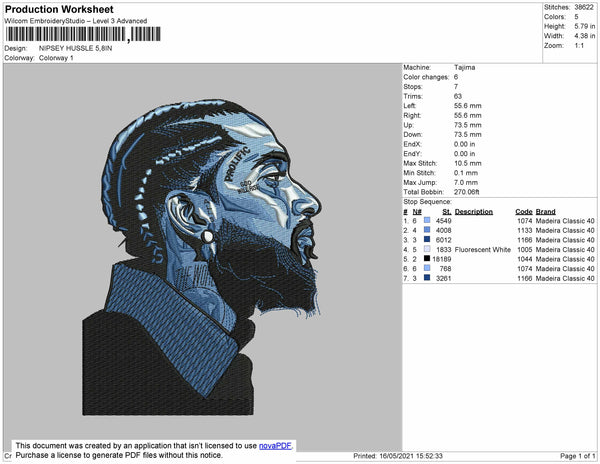
Task: Click the 'Colorway 1' value
Action: tap(56, 58)
